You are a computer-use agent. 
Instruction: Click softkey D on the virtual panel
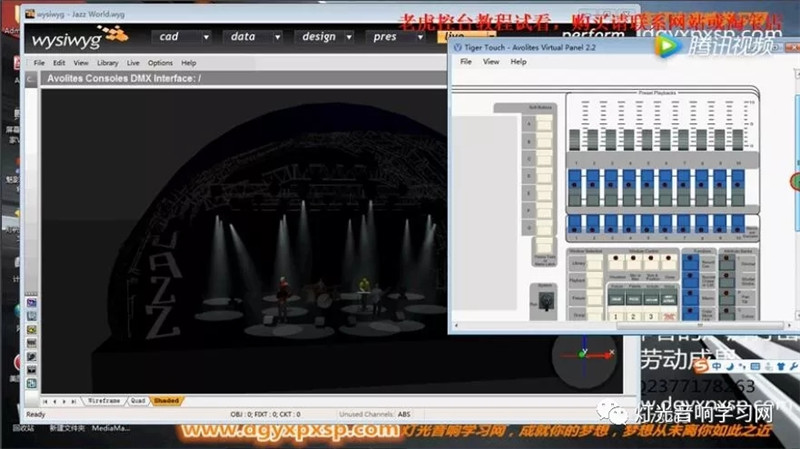(544, 176)
